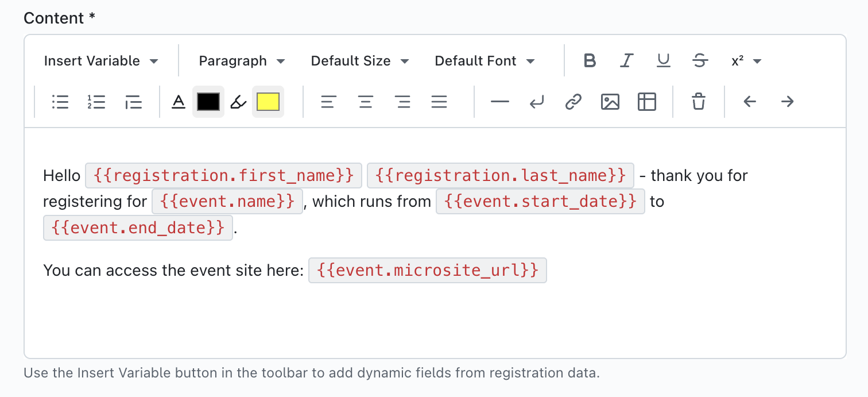Open the Default Size dropdown
Image resolution: width=868 pixels, height=397 pixels.
pyautogui.click(x=360, y=61)
